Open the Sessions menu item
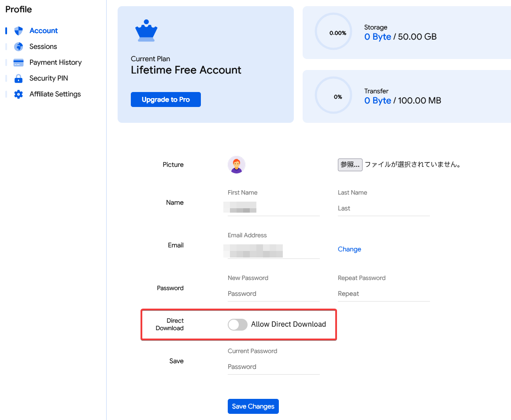Screen dimensions: 511x420 [43, 47]
